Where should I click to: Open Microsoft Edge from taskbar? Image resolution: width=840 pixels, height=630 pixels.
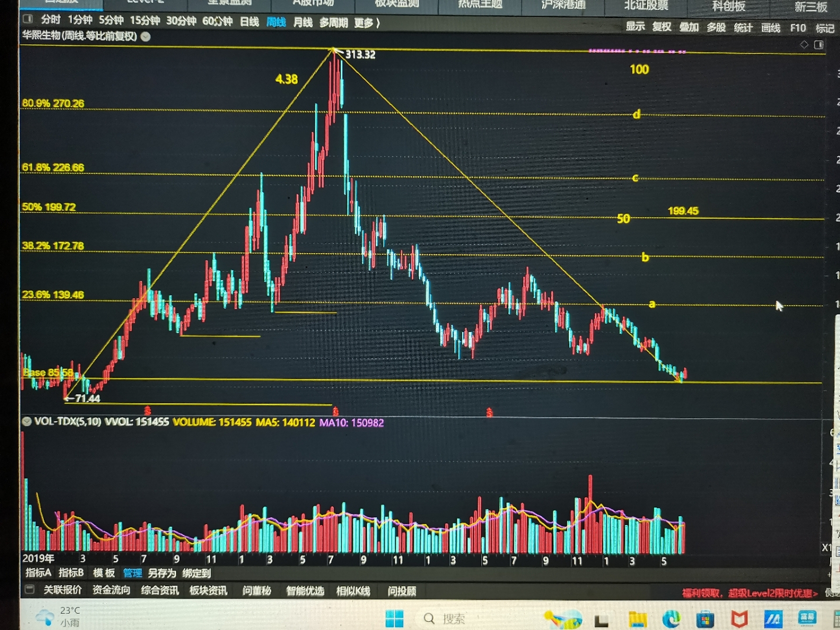[671, 619]
